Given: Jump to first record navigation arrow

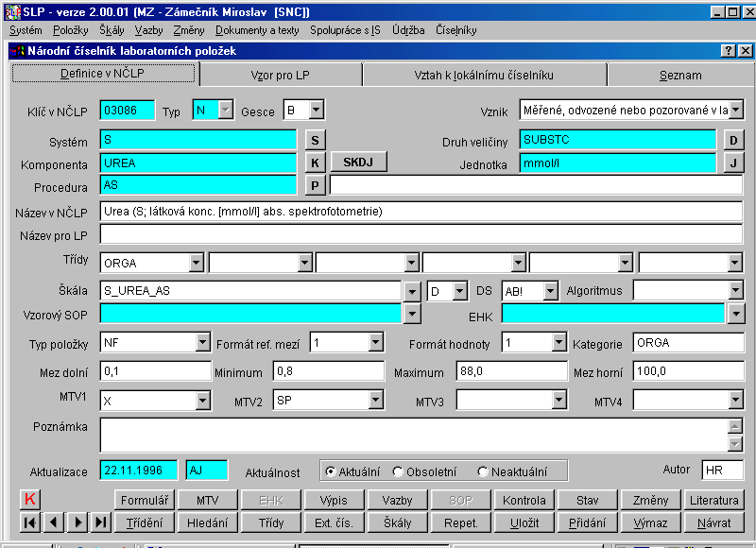Looking at the screenshot, I should tap(29, 522).
